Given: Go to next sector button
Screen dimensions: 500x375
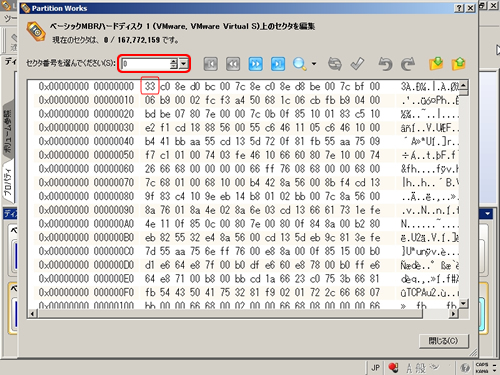Looking at the screenshot, I should 255,64.
